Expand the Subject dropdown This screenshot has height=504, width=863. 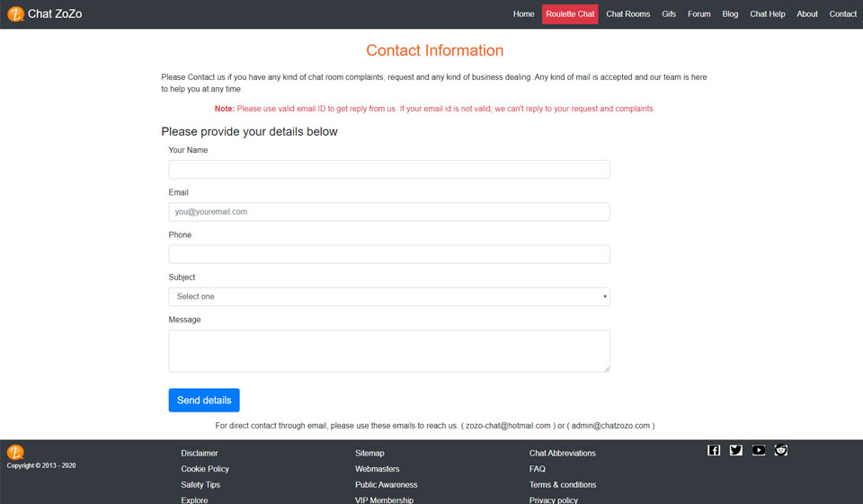coord(389,296)
